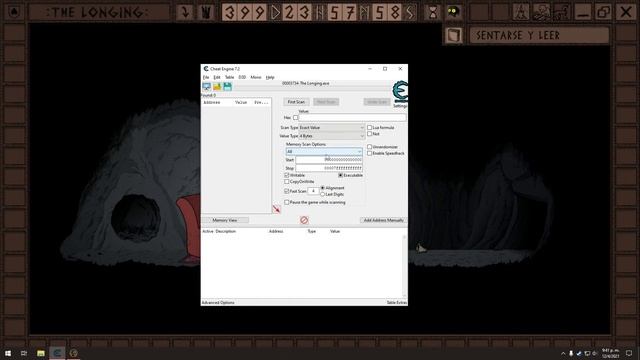Click Add Address Manually button
Screen dimensions: 640x360
383,220
